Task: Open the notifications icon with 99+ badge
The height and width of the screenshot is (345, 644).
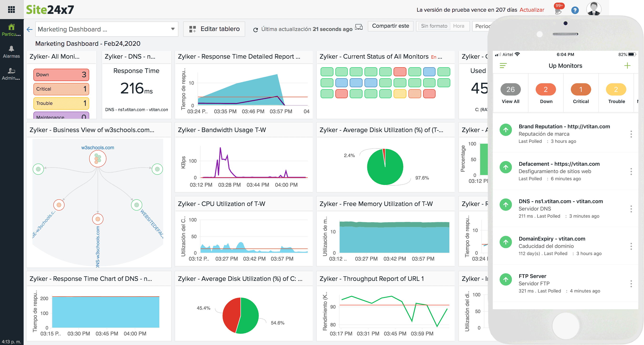Action: (x=559, y=9)
